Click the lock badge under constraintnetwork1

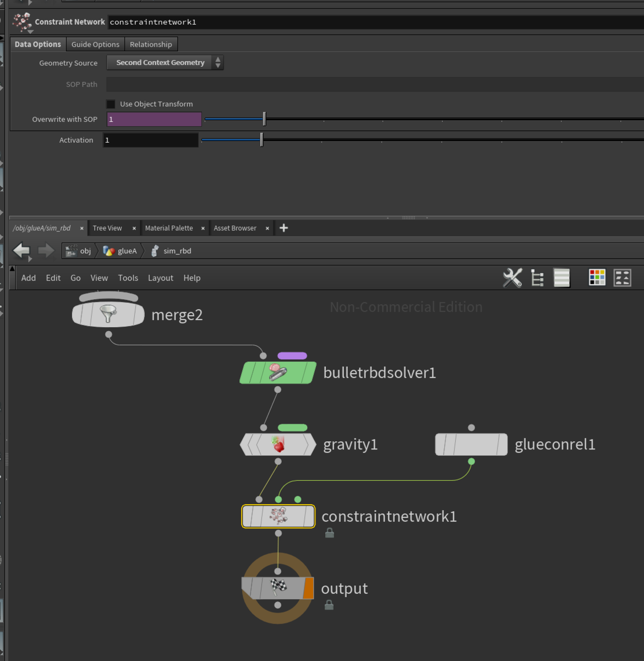click(330, 533)
